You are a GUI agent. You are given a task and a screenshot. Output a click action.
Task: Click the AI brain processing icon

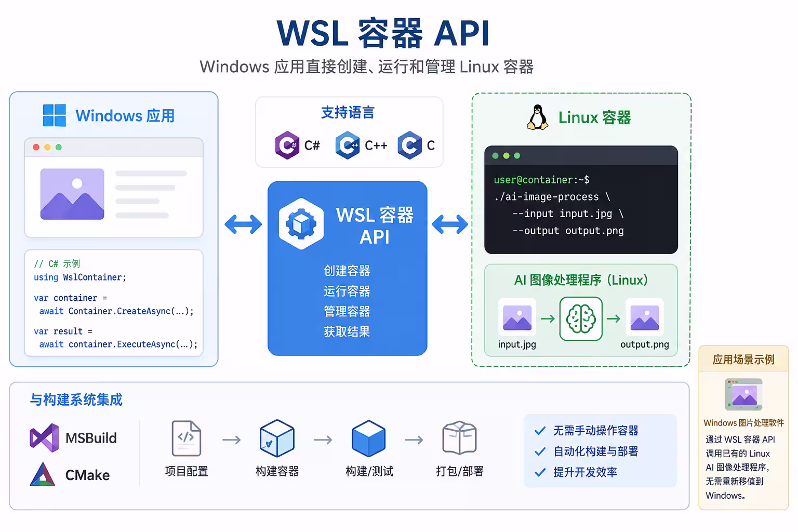coord(581,319)
